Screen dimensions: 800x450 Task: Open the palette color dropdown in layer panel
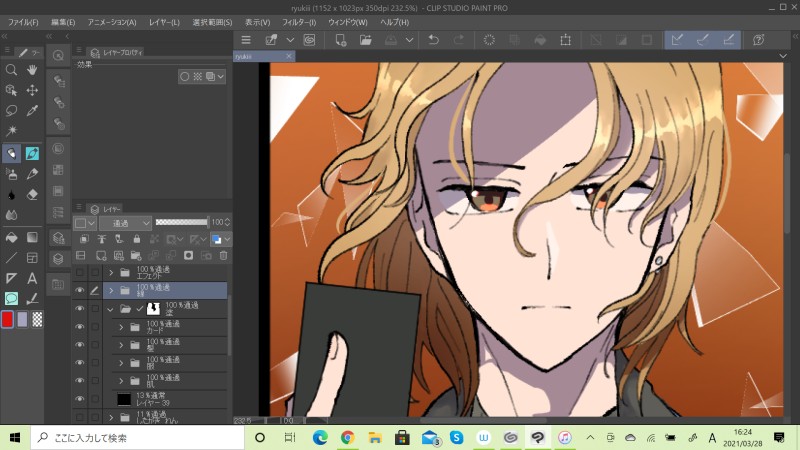85,223
